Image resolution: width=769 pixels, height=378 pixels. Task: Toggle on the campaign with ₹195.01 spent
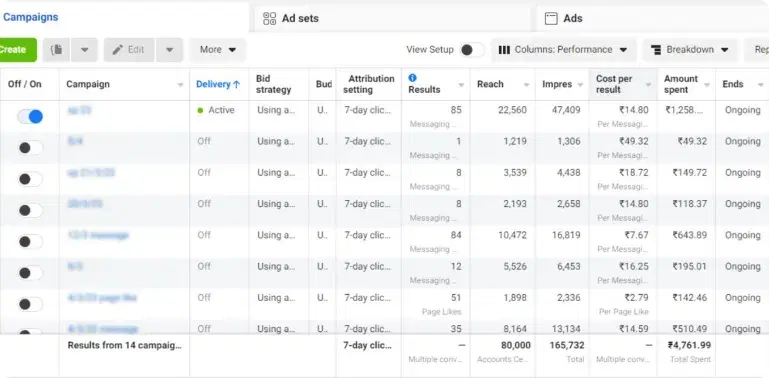click(x=30, y=273)
